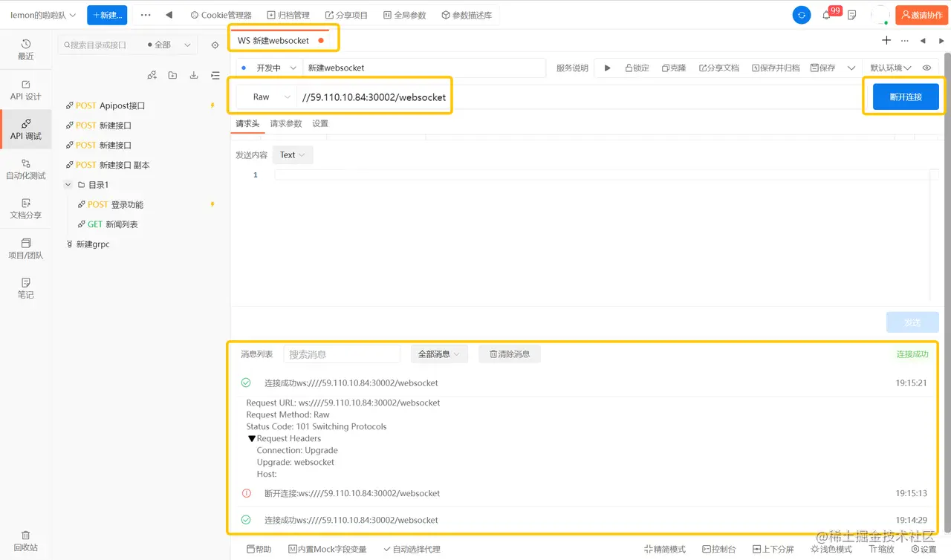
Task: Open the Text content type dropdown
Action: (293, 155)
